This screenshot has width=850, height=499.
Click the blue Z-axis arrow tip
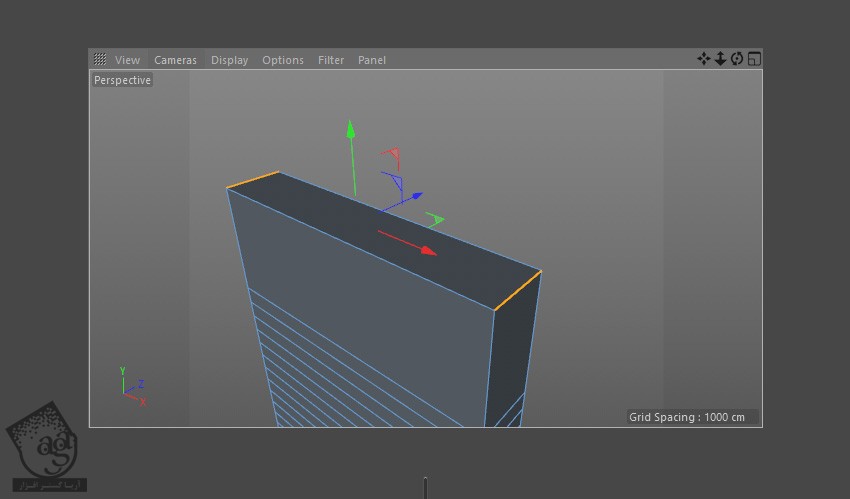coord(416,196)
